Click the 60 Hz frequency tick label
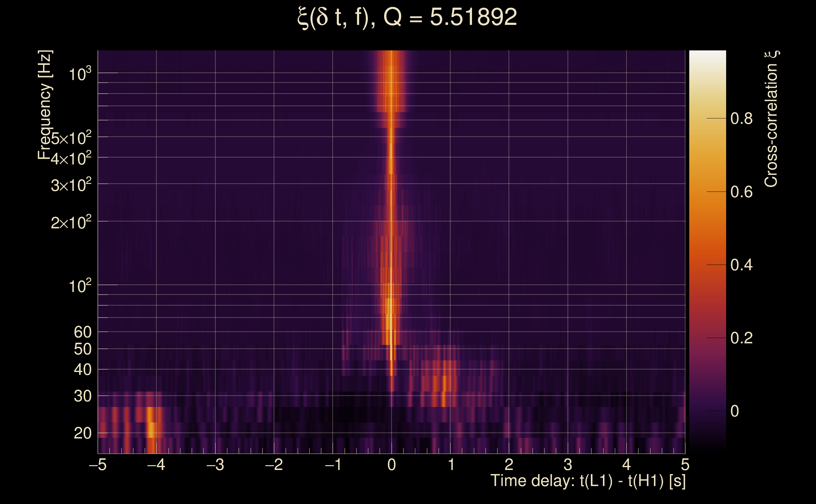The image size is (816, 504). tap(82, 332)
